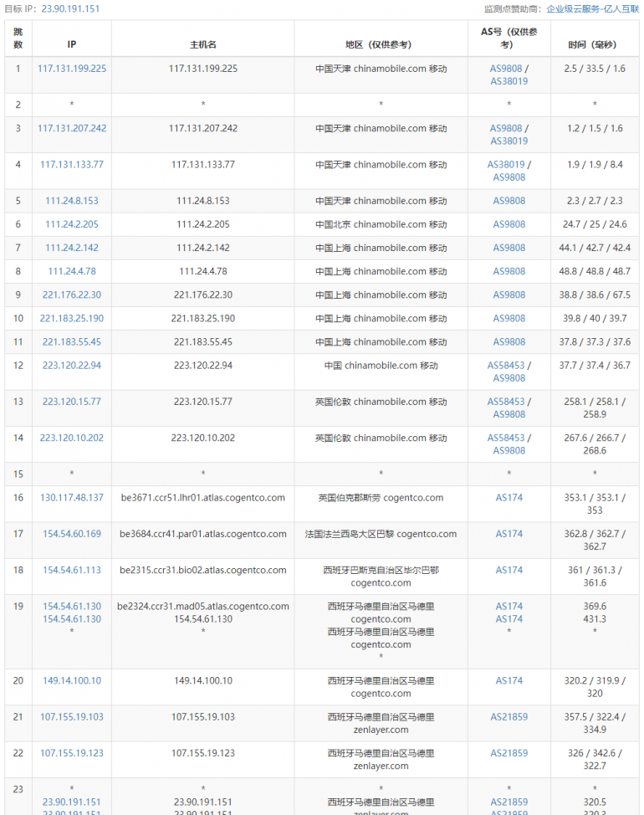Image resolution: width=644 pixels, height=815 pixels.
Task: Click AS58453 link in hop 13 row
Action: coord(506,402)
